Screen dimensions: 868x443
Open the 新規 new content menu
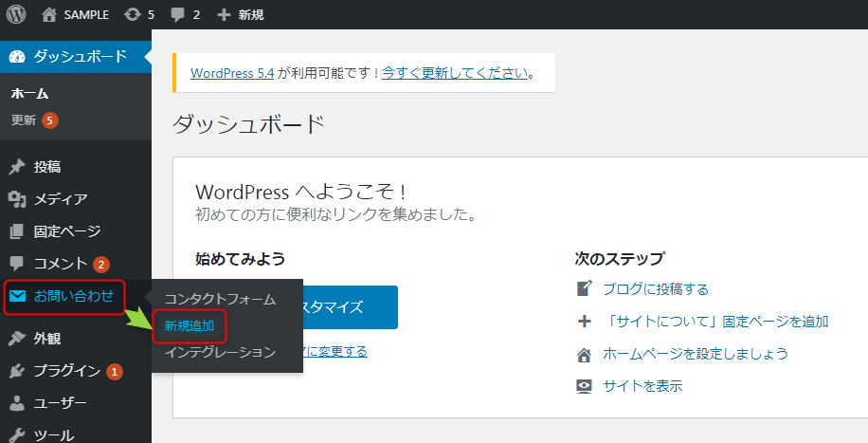click(251, 15)
